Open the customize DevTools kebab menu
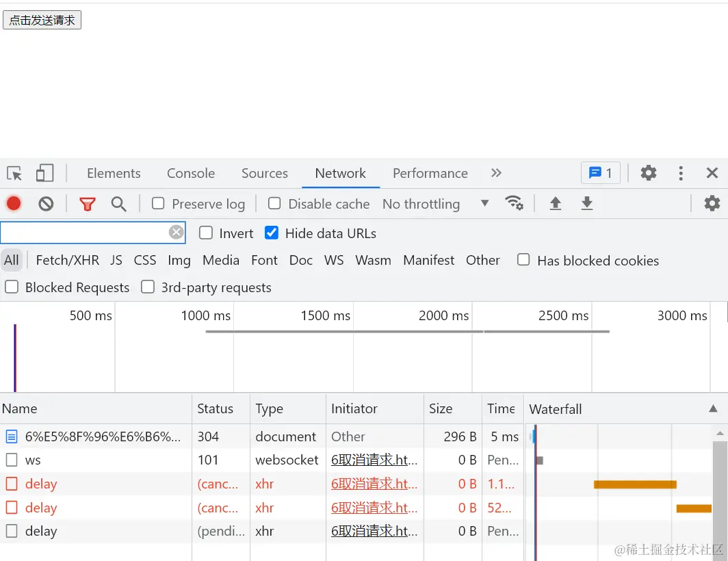 coord(681,173)
